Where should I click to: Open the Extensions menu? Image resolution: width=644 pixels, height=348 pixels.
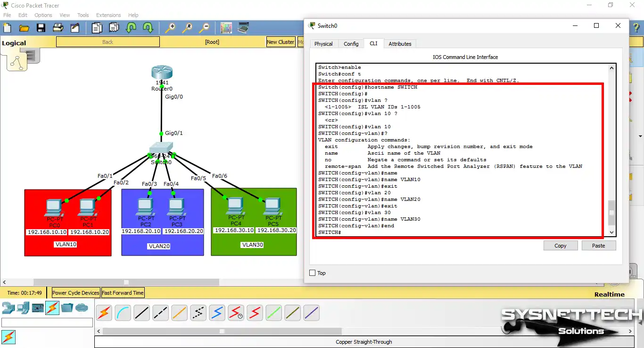pos(108,15)
